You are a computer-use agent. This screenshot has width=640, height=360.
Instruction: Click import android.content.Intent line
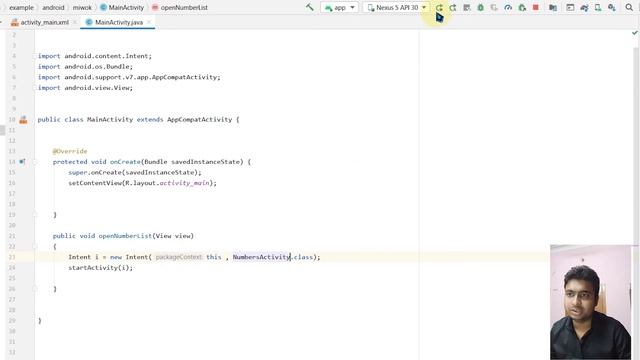(x=95, y=56)
